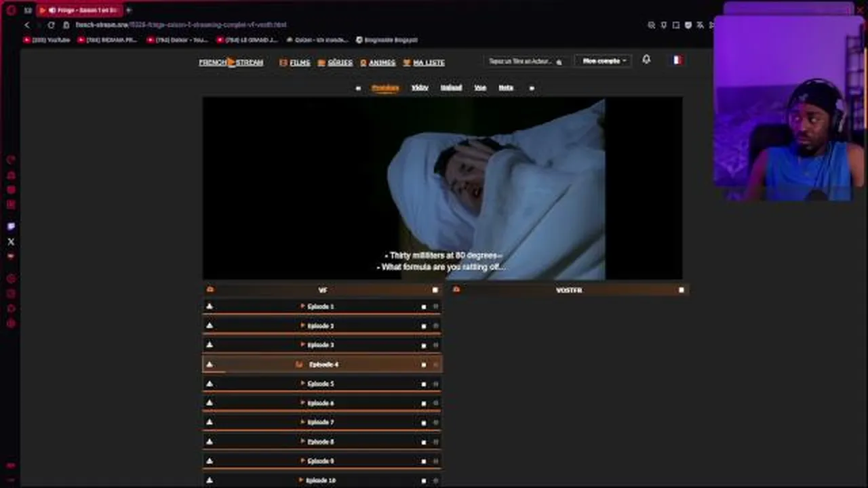Click the orange icon left of VOSTFR header
The width and height of the screenshot is (868, 488).
coord(456,289)
